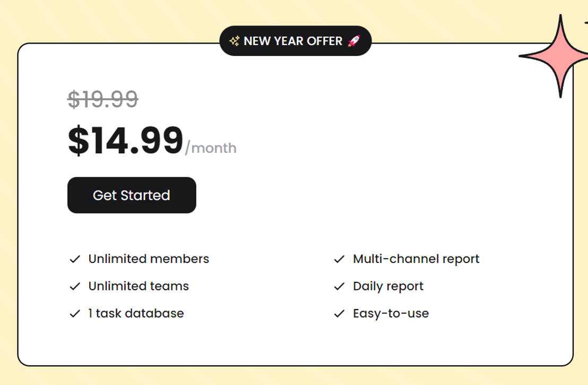The width and height of the screenshot is (588, 385).
Task: Click the Easy-to-use menu entry
Action: point(391,313)
